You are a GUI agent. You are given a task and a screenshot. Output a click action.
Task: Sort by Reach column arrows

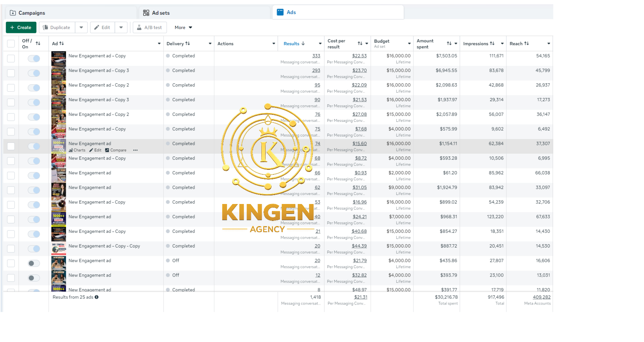527,43
